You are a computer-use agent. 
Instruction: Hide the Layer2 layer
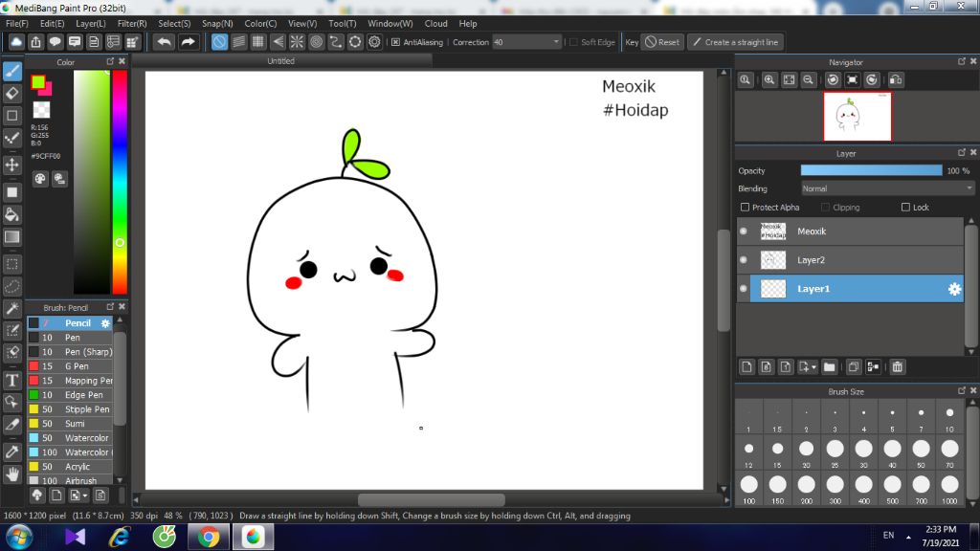click(743, 260)
